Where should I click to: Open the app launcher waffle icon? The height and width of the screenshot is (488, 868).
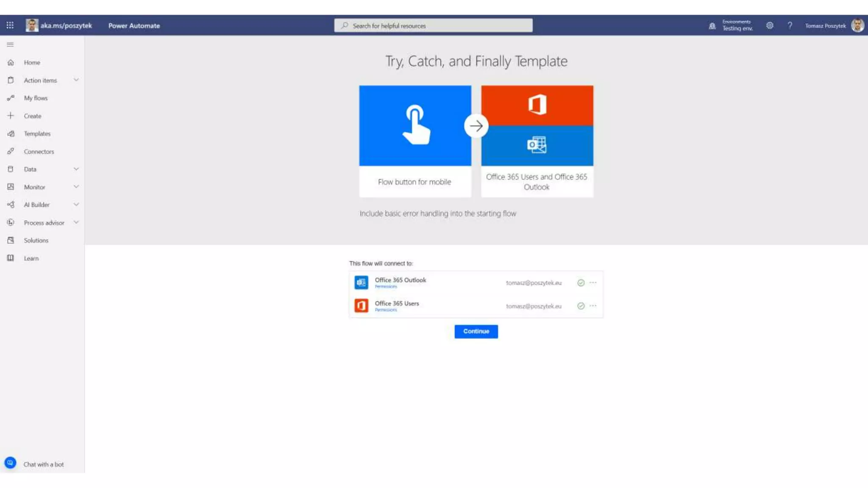[x=10, y=25]
